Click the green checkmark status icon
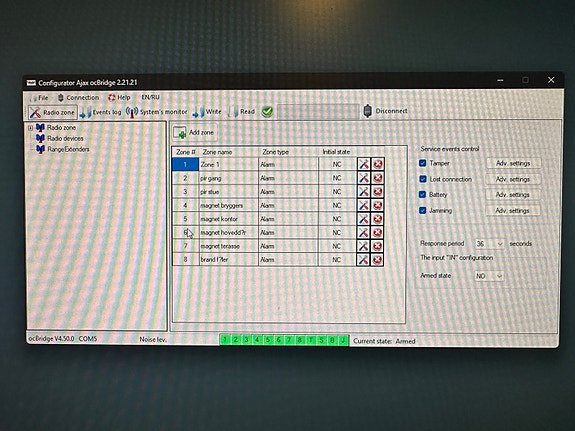Viewport: 575px width, 431px height. pos(267,111)
